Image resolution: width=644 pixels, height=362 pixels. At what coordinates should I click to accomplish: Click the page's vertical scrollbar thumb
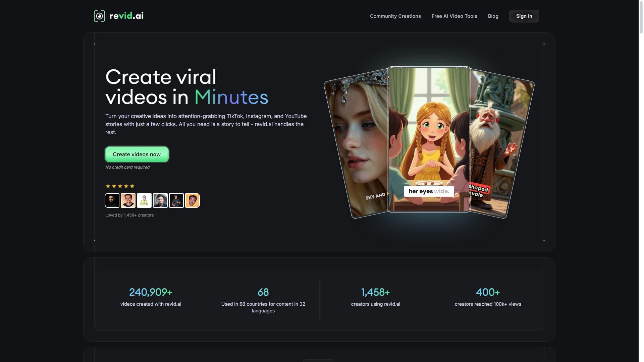click(641, 17)
